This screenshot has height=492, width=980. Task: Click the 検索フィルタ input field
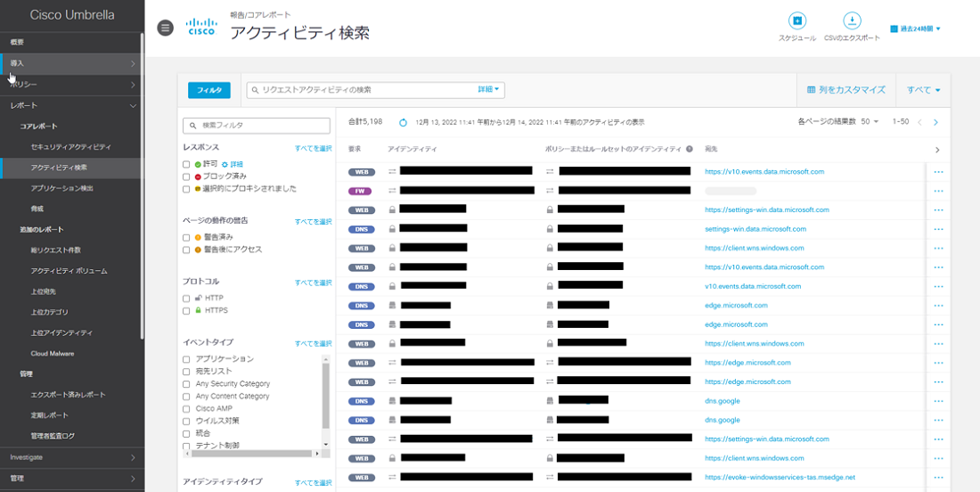click(257, 126)
